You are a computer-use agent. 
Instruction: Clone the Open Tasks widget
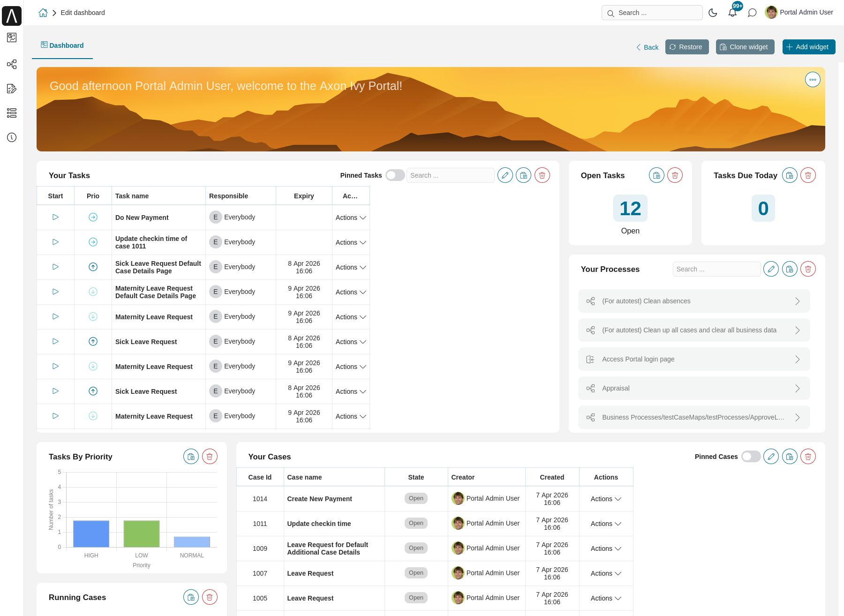656,175
